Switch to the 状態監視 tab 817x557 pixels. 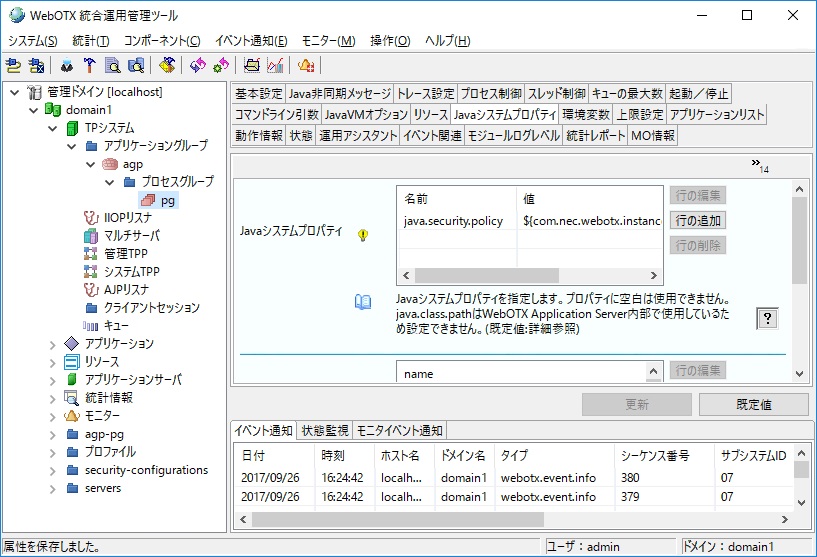point(325,431)
